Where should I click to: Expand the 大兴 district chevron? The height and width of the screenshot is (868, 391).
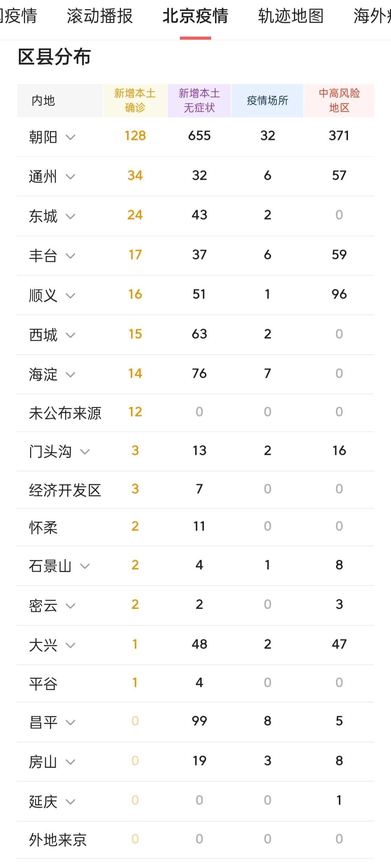click(x=70, y=645)
